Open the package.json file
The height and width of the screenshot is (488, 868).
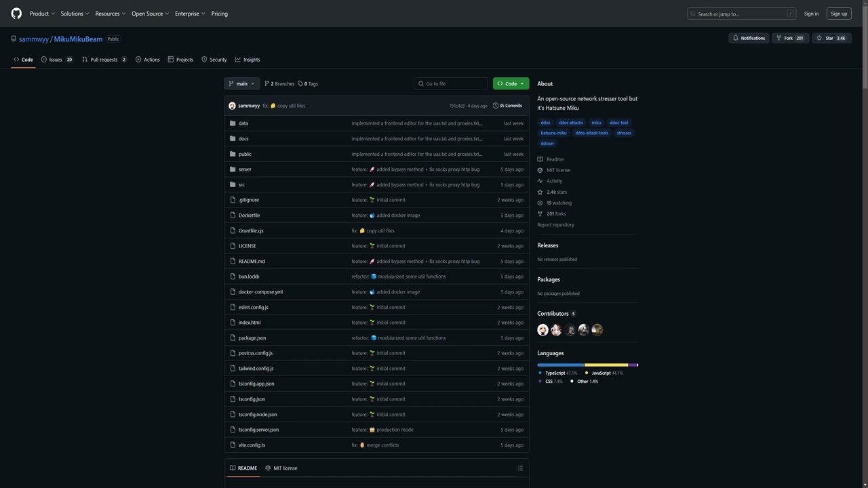tap(252, 338)
